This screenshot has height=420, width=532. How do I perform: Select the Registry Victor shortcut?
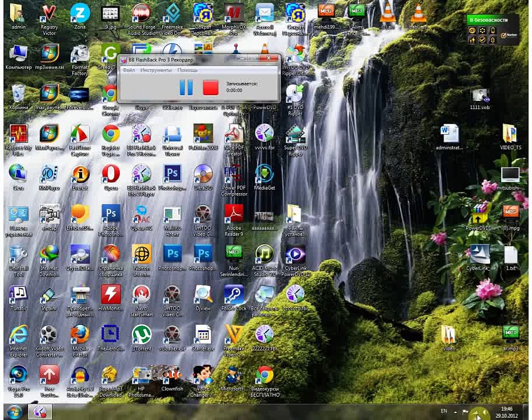coord(49,20)
